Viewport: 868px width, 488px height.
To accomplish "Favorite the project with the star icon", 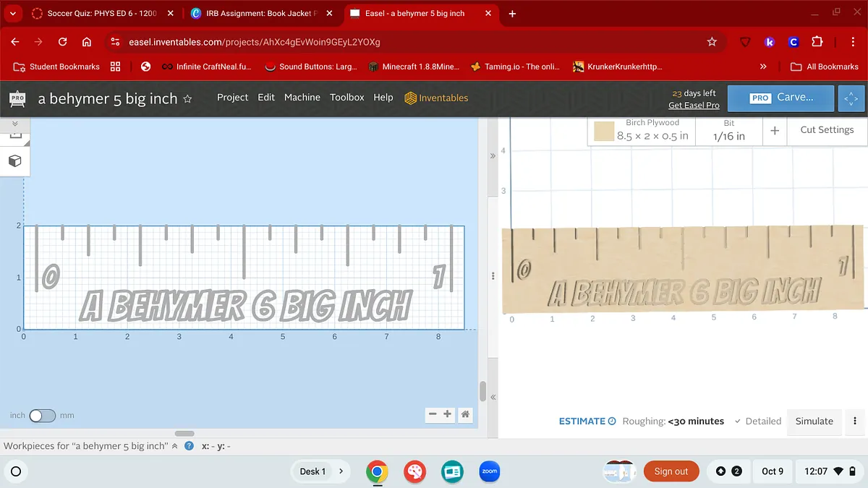I will pyautogui.click(x=188, y=99).
